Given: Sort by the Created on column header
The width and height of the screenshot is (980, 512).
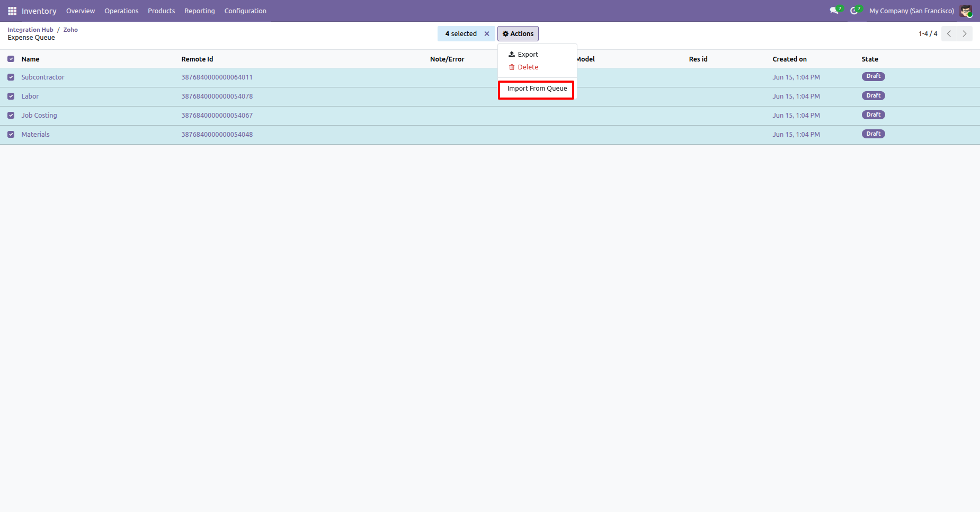Looking at the screenshot, I should 789,59.
